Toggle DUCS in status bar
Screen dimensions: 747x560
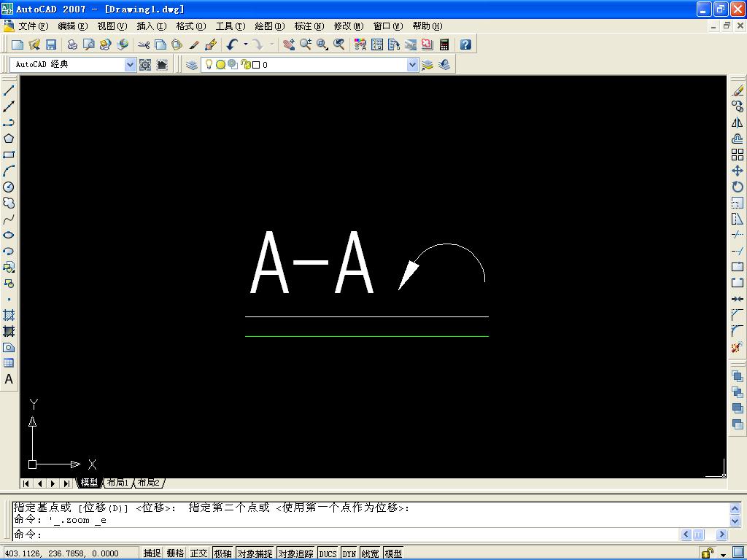tap(328, 553)
